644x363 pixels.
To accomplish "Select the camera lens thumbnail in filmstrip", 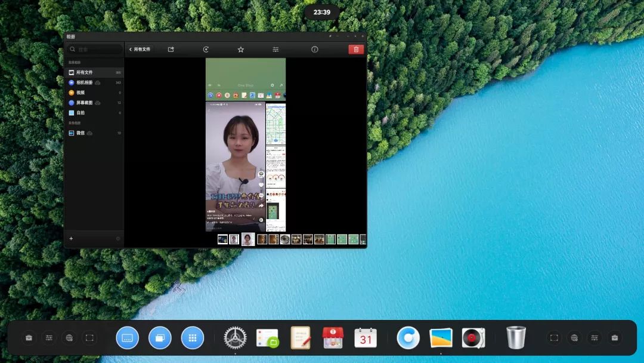I will click(285, 239).
